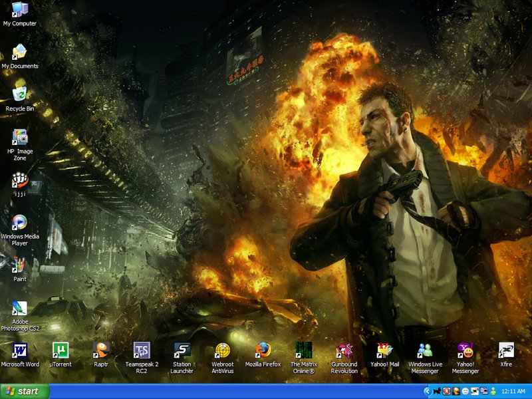Screen dimensions: 532x399
Task: Open the Windows Media Player shortcut
Action: (20, 230)
